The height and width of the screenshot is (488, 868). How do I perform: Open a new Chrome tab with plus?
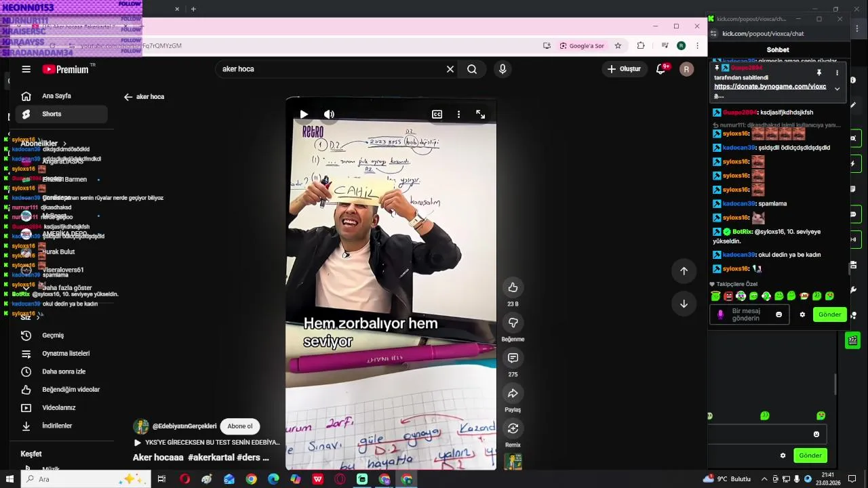(193, 9)
